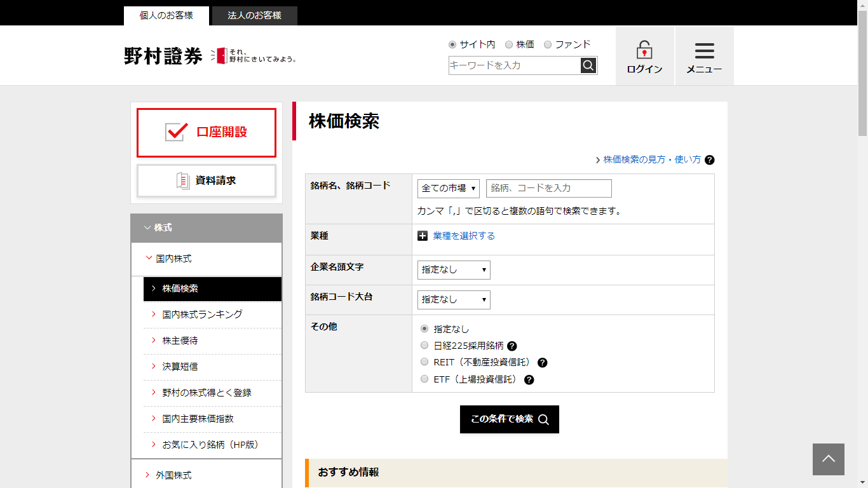Click help icon beside REIT option
The image size is (868, 488).
coord(542,363)
